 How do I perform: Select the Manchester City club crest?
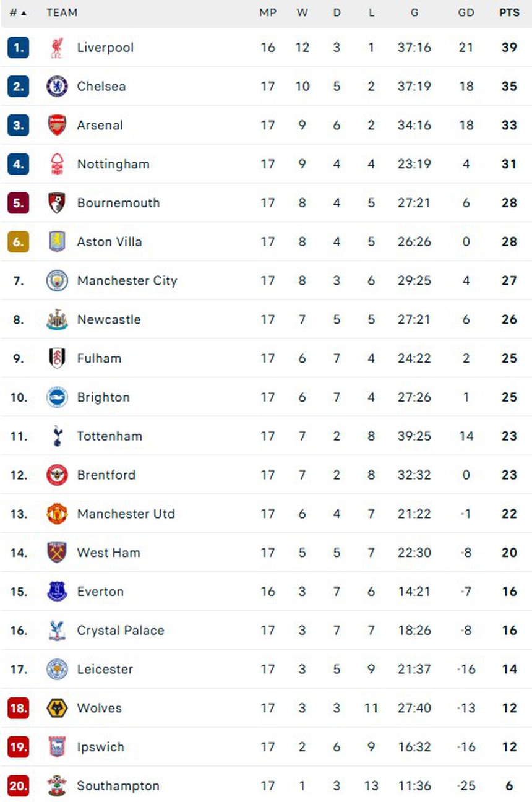[x=56, y=280]
